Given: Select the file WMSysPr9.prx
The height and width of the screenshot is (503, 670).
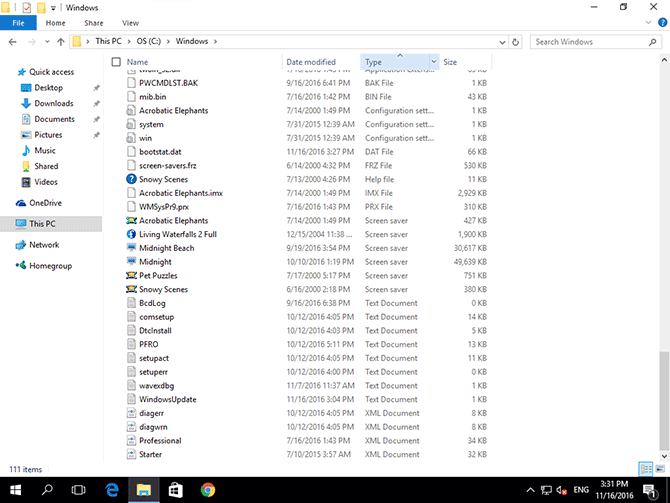Looking at the screenshot, I should pyautogui.click(x=164, y=207).
